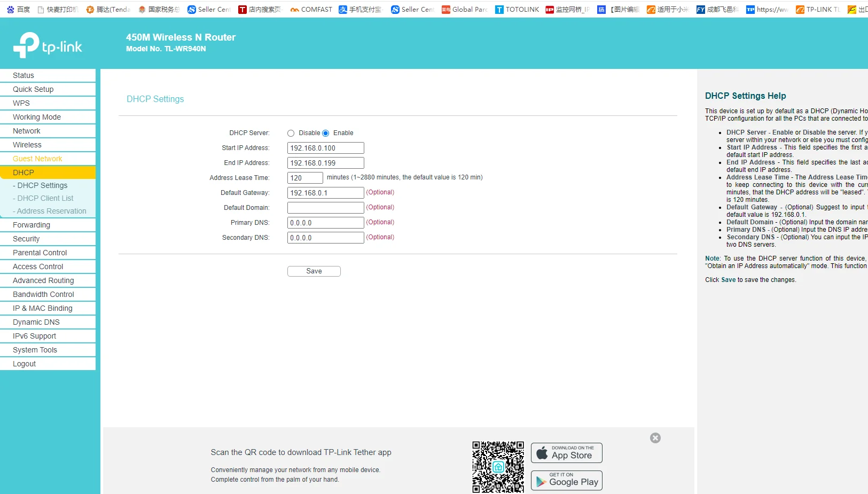Select the DHCP menu heading
This screenshot has height=494, width=868.
tap(48, 172)
